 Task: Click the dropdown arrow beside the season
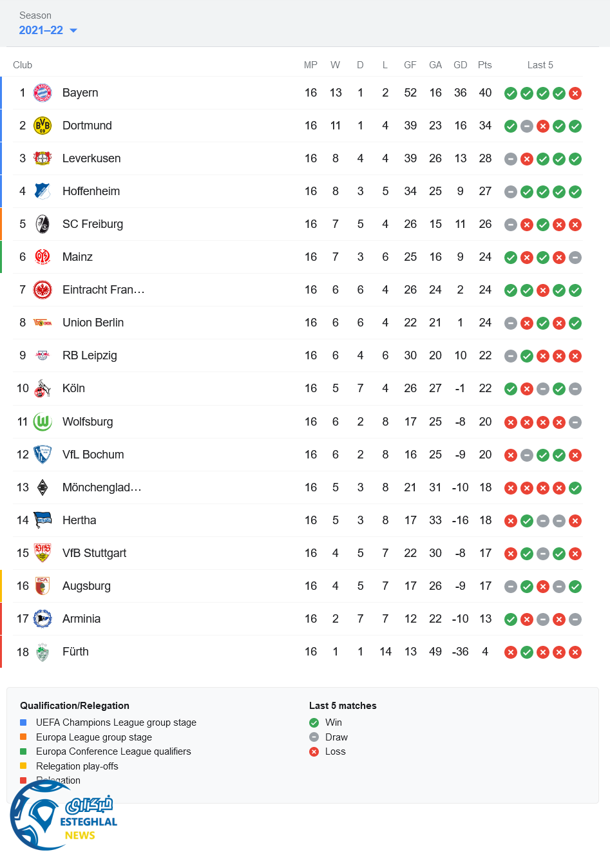pyautogui.click(x=73, y=30)
